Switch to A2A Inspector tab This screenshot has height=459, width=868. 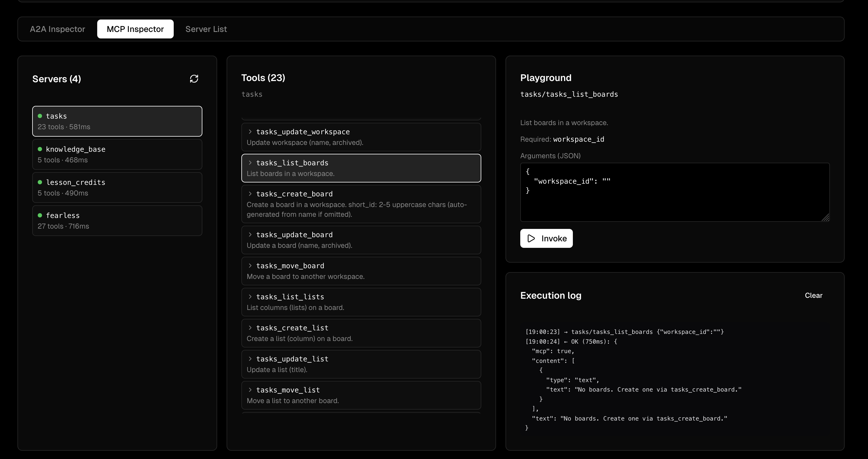pyautogui.click(x=57, y=29)
